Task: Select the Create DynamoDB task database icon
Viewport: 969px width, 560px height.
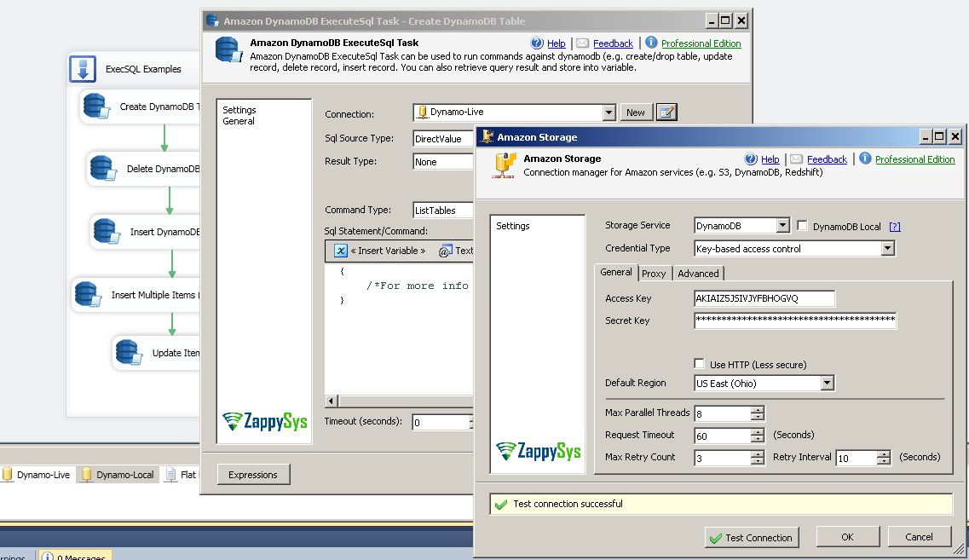Action: click(96, 106)
